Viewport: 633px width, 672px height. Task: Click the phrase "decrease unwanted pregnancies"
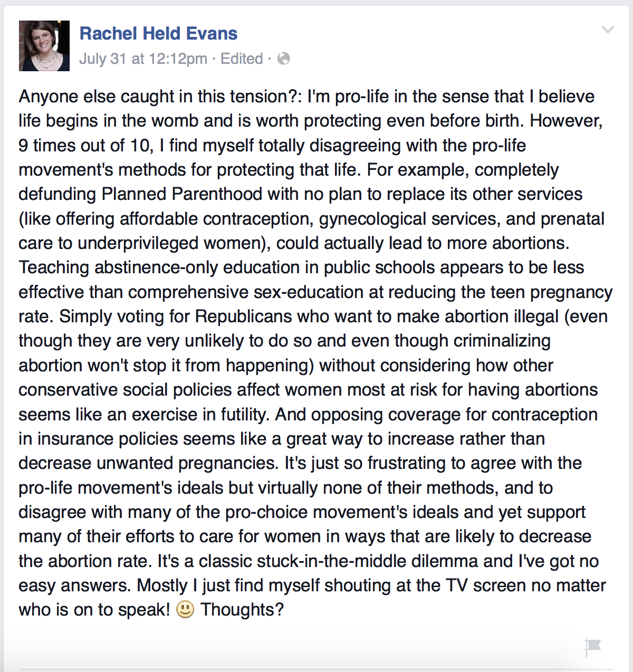(148, 463)
